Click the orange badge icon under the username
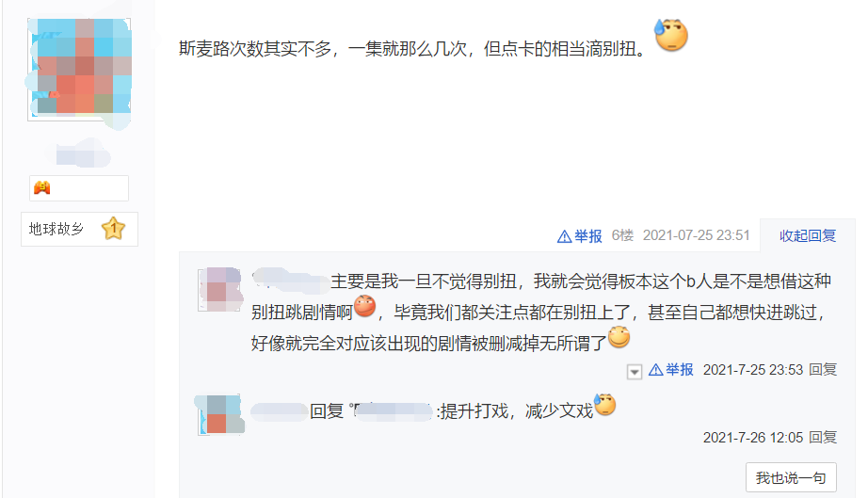The image size is (868, 498). pyautogui.click(x=42, y=188)
